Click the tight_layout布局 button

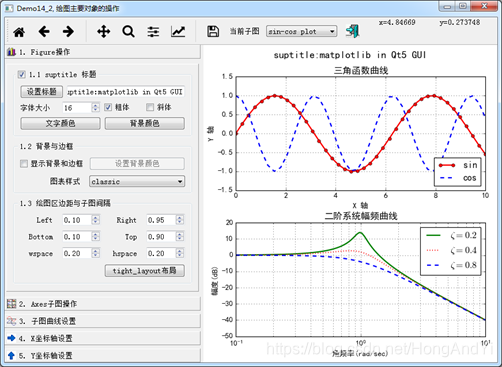pyautogui.click(x=145, y=271)
